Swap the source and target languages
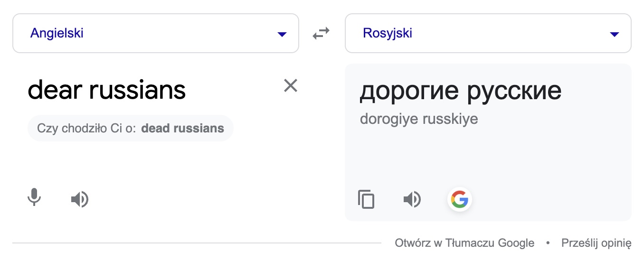Screen dimensions: 644x261 pyautogui.click(x=321, y=34)
